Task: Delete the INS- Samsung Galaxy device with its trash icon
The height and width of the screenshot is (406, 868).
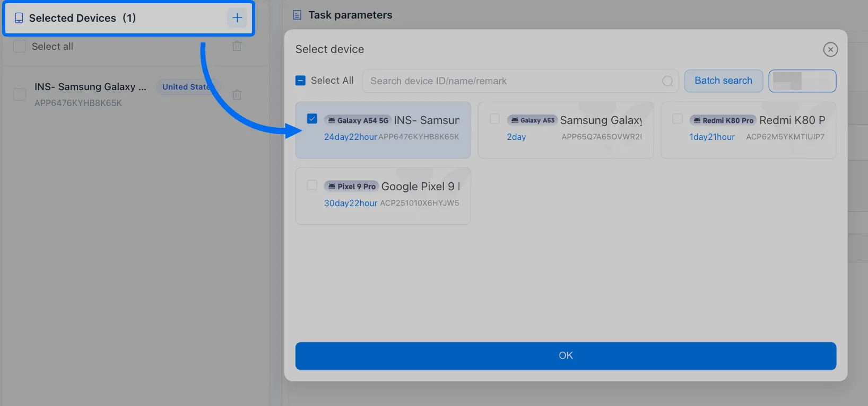Action: (x=237, y=94)
